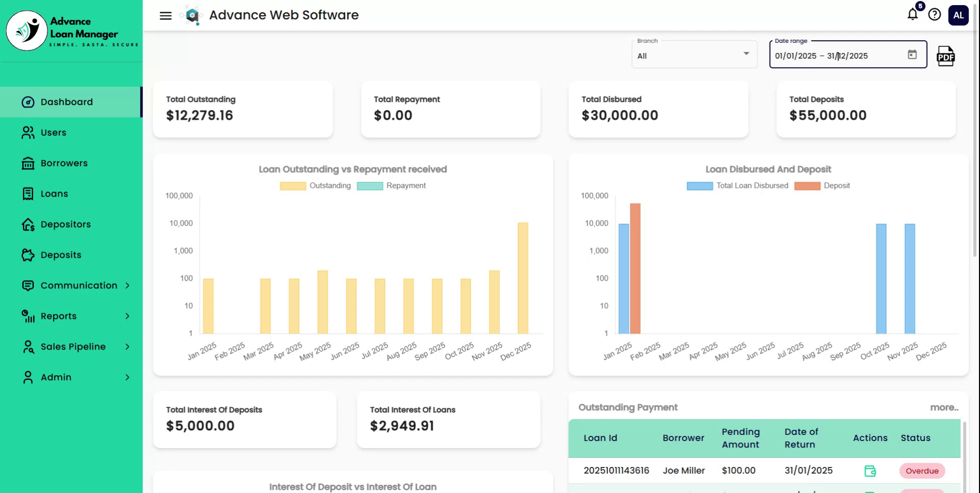Open the Depositors sidebar item
The width and height of the screenshot is (980, 493).
[65, 225]
